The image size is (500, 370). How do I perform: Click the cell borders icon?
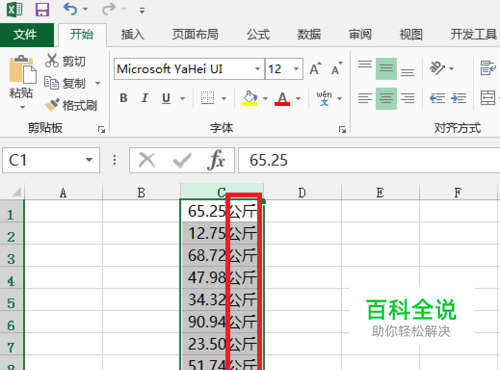(x=207, y=98)
